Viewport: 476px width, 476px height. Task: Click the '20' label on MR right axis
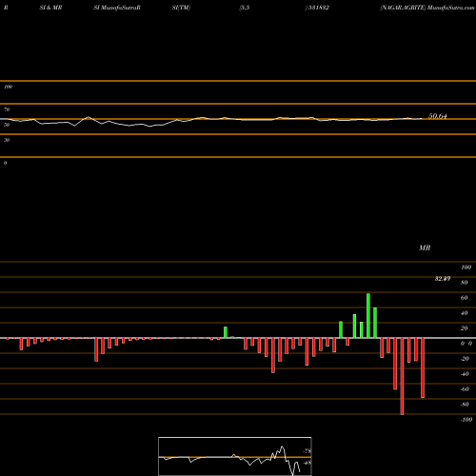point(465,328)
